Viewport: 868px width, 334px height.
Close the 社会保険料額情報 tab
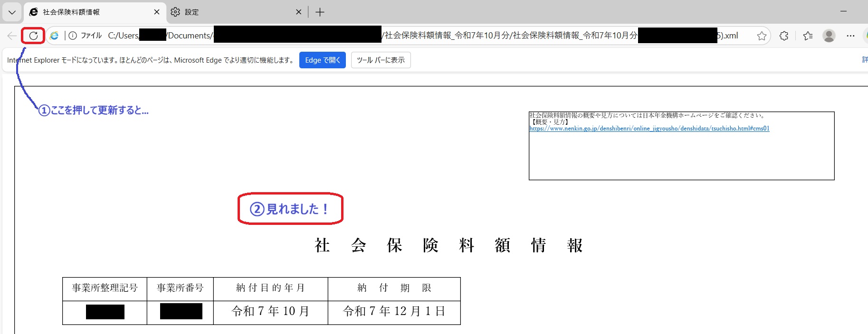[157, 12]
